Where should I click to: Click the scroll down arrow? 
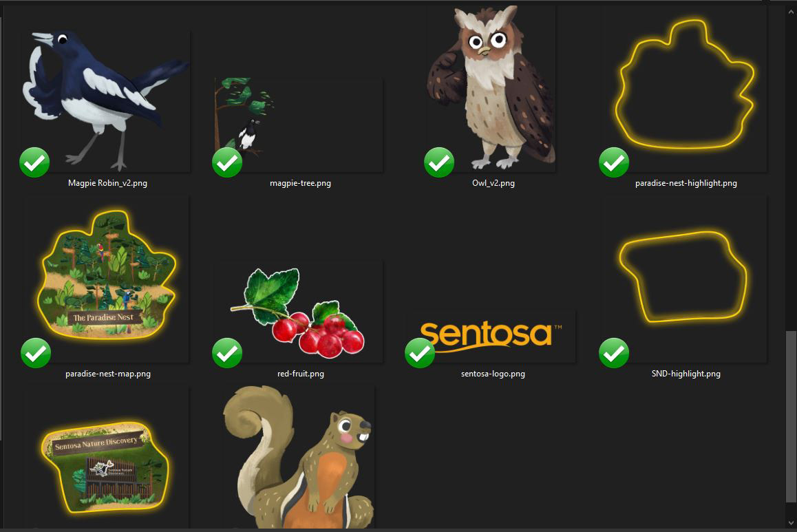[790, 523]
